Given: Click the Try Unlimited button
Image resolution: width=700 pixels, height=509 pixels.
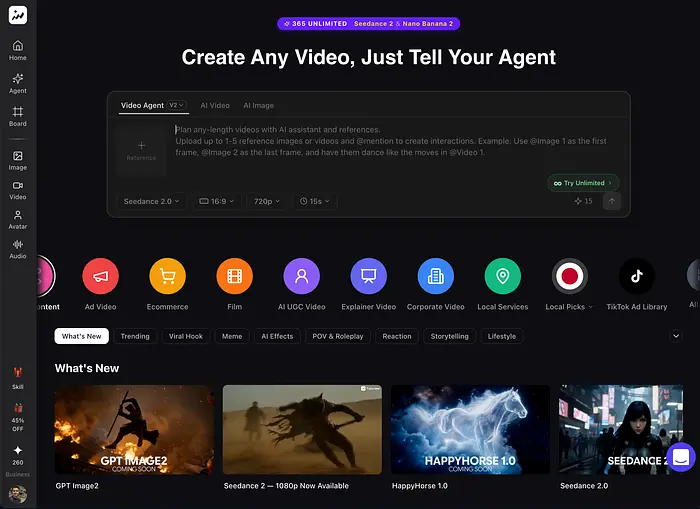Looking at the screenshot, I should [x=583, y=183].
